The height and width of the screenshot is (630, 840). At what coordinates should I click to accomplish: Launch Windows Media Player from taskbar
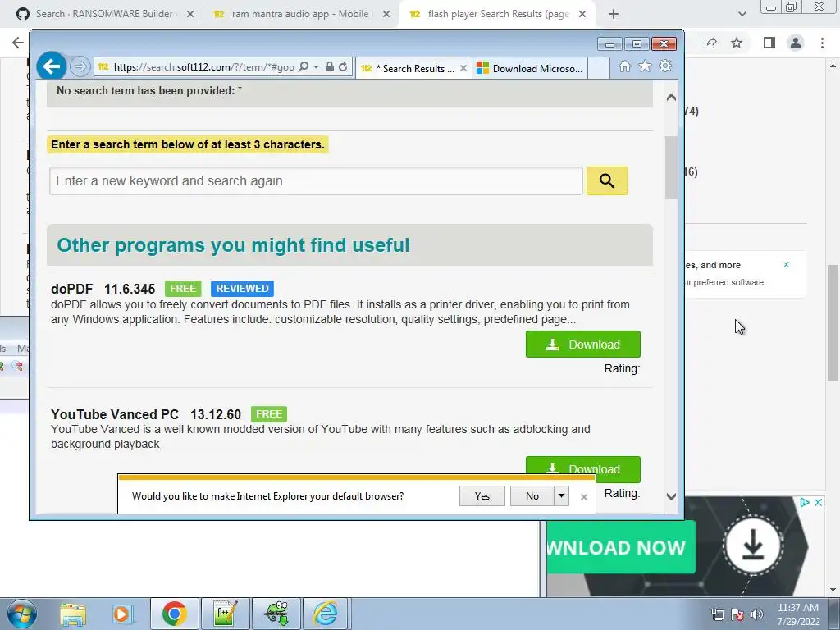click(x=122, y=614)
